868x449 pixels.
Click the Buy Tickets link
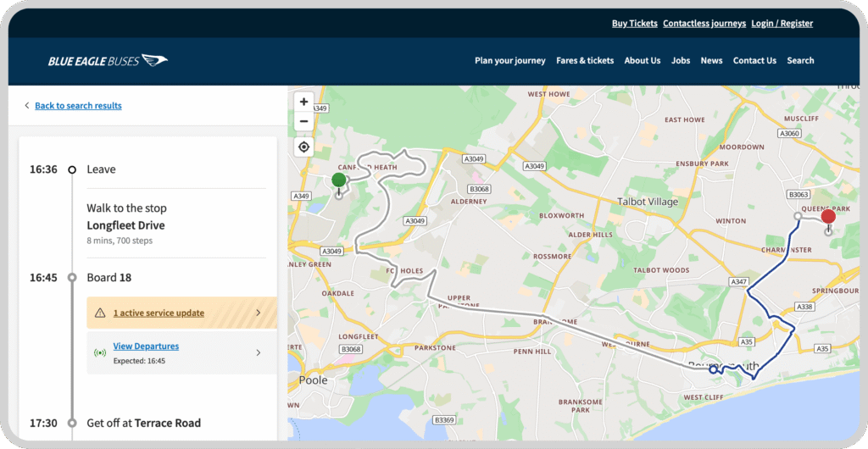coord(634,24)
